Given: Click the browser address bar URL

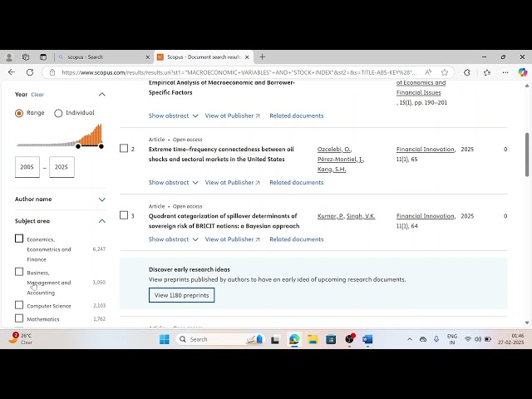Looking at the screenshot, I should [x=239, y=72].
